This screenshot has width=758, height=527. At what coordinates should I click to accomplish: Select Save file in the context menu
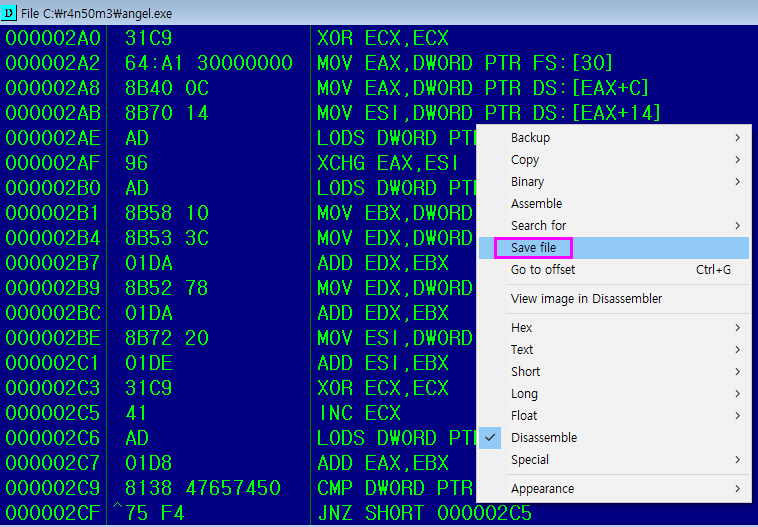(x=613, y=248)
